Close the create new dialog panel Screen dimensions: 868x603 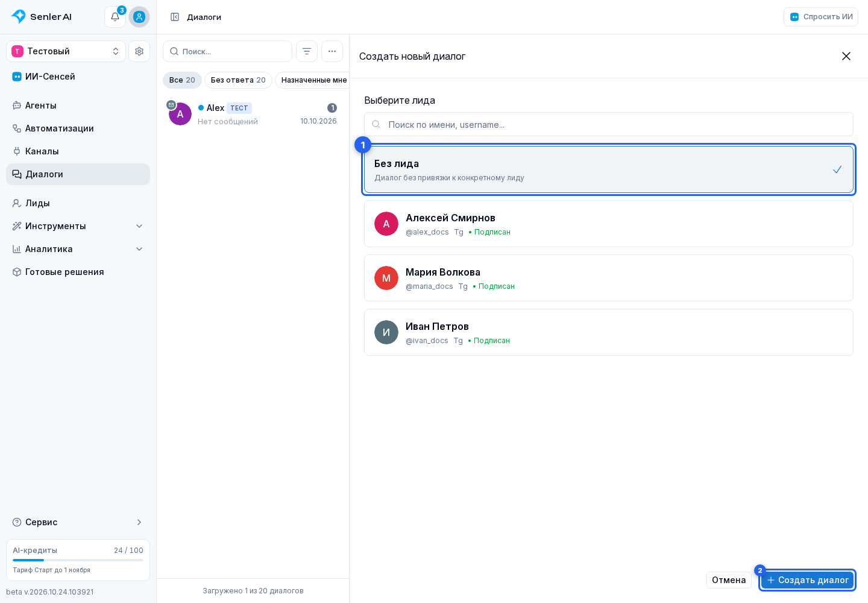[846, 56]
